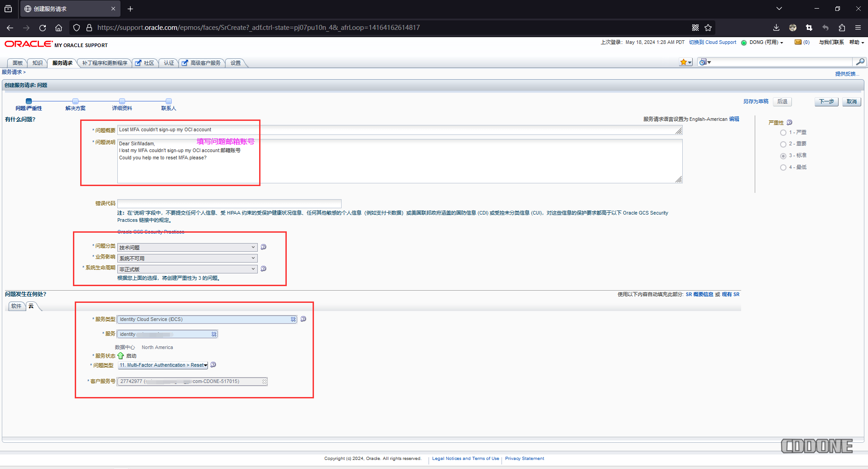Clear the 服务 identity field with its X icon
868x469 pixels.
click(x=214, y=334)
